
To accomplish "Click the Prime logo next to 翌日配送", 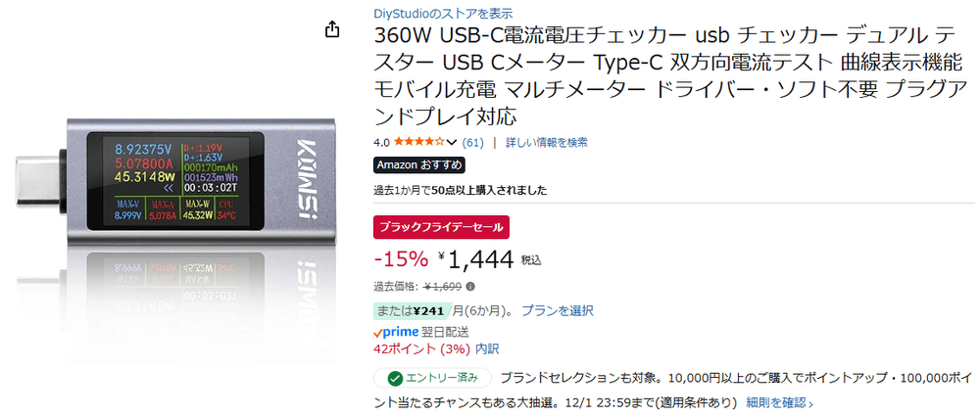I will [x=397, y=332].
